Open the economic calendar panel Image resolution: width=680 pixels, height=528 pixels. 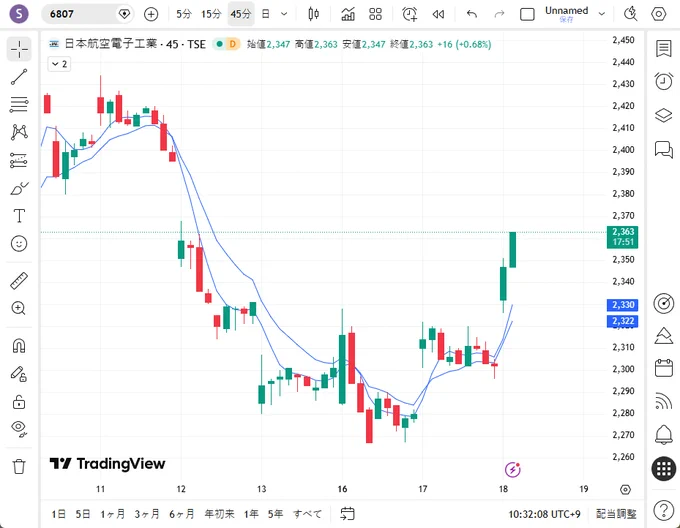664,368
